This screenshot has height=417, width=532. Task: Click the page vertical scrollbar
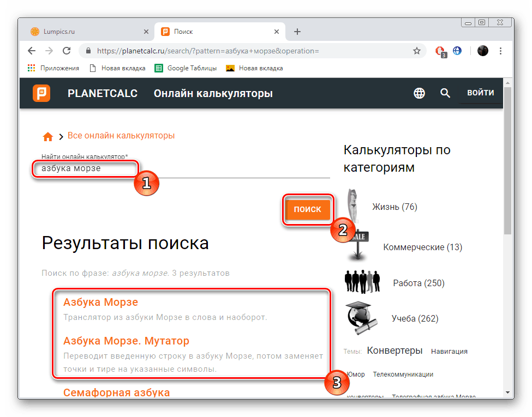click(x=507, y=164)
